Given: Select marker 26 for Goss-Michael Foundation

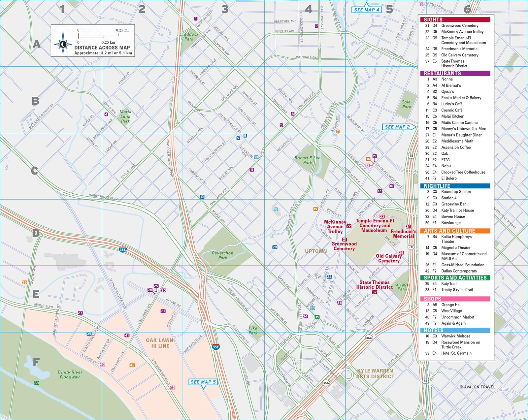Looking at the screenshot, I should tap(24, 282).
